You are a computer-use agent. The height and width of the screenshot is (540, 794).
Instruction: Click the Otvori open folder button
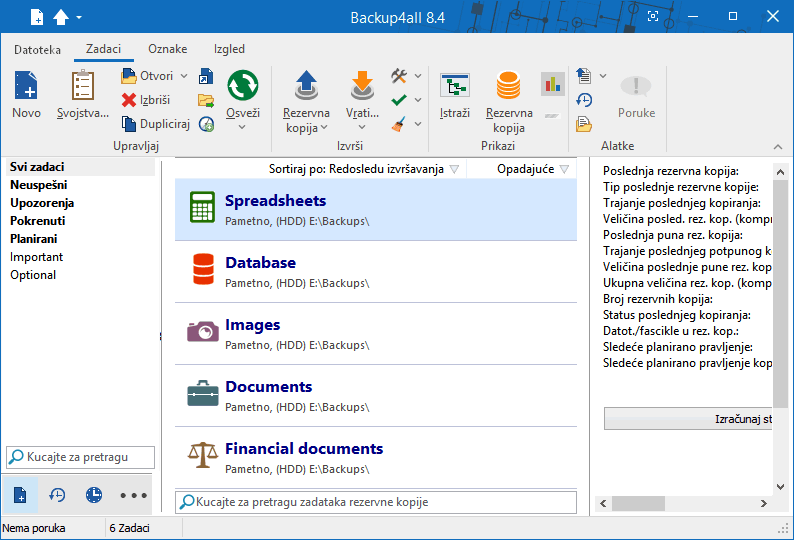[x=147, y=76]
